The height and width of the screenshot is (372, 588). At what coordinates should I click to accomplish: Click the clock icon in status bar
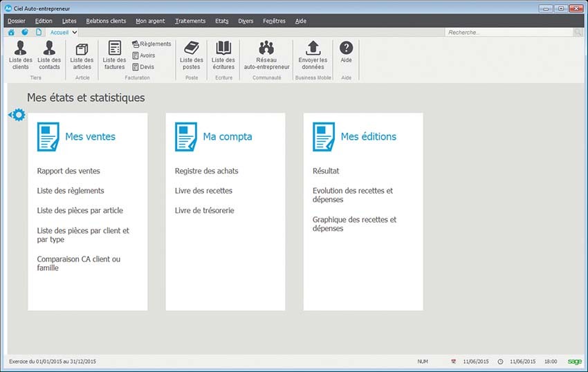(x=500, y=362)
